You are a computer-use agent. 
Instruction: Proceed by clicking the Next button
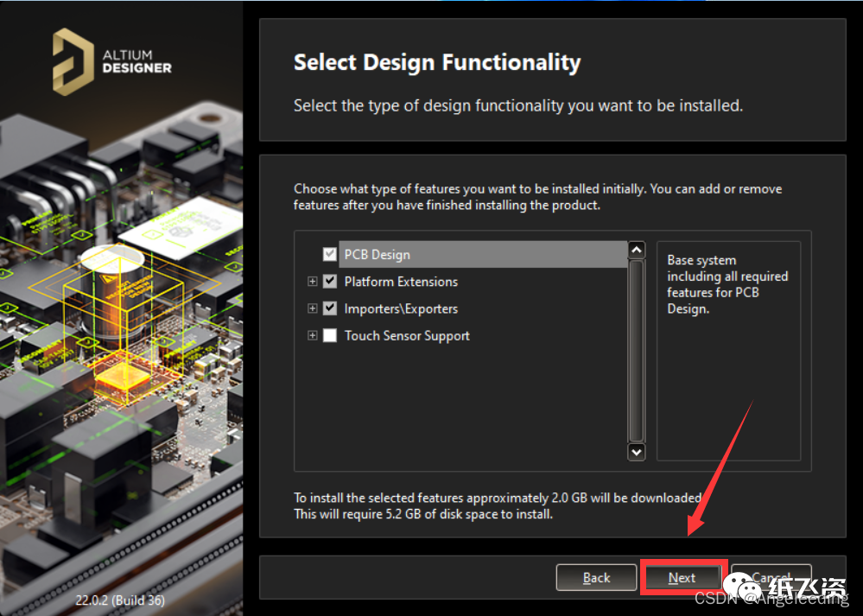coord(682,578)
